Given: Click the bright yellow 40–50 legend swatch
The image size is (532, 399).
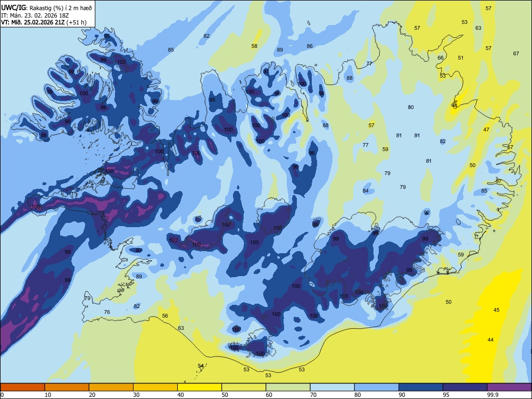Looking at the screenshot, I should (199, 387).
